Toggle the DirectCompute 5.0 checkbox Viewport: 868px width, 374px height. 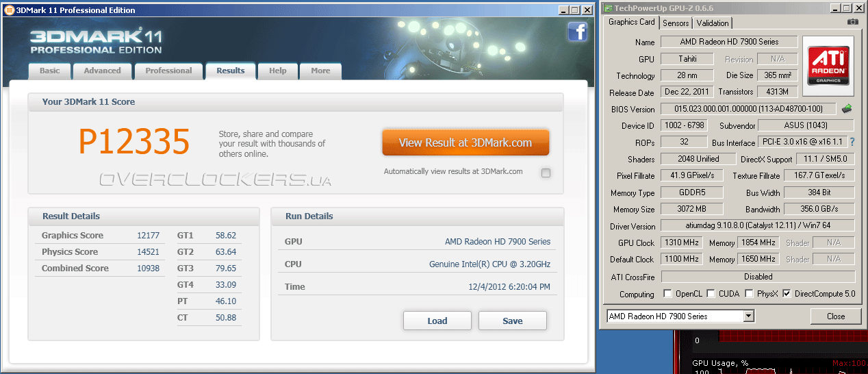(x=787, y=294)
